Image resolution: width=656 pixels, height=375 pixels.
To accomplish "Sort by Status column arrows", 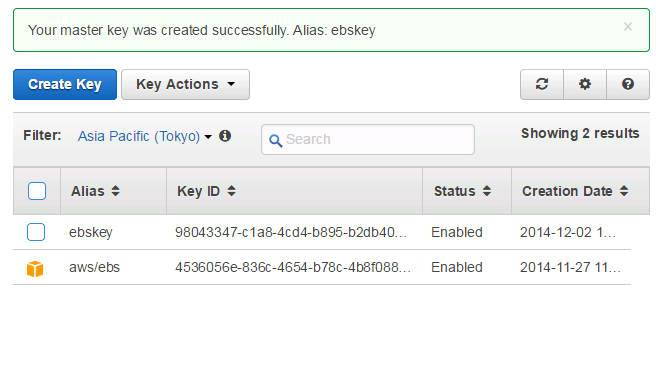I will click(487, 191).
